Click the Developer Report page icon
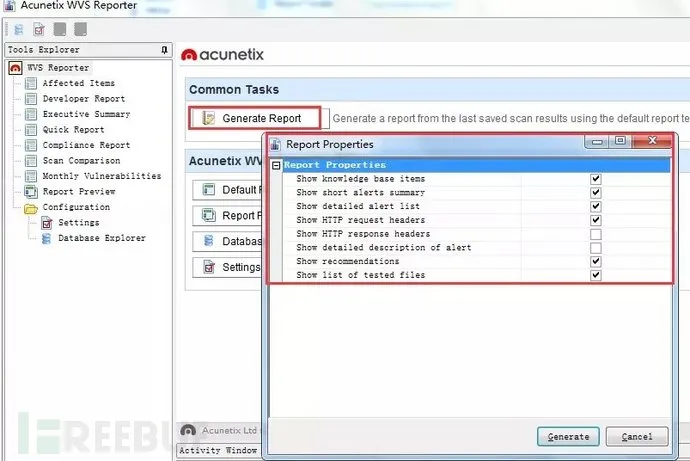The image size is (690, 461). coord(31,99)
